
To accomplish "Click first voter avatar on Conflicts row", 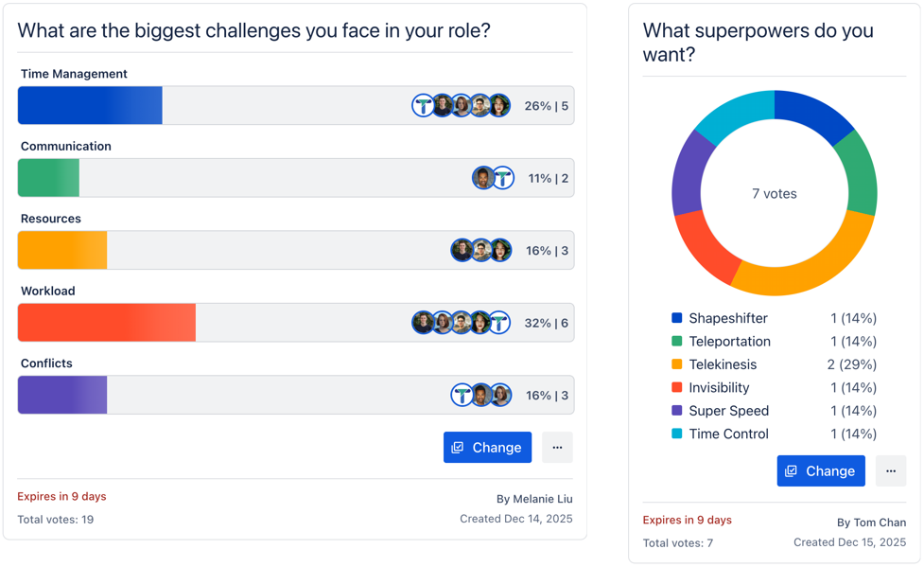I will point(462,396).
